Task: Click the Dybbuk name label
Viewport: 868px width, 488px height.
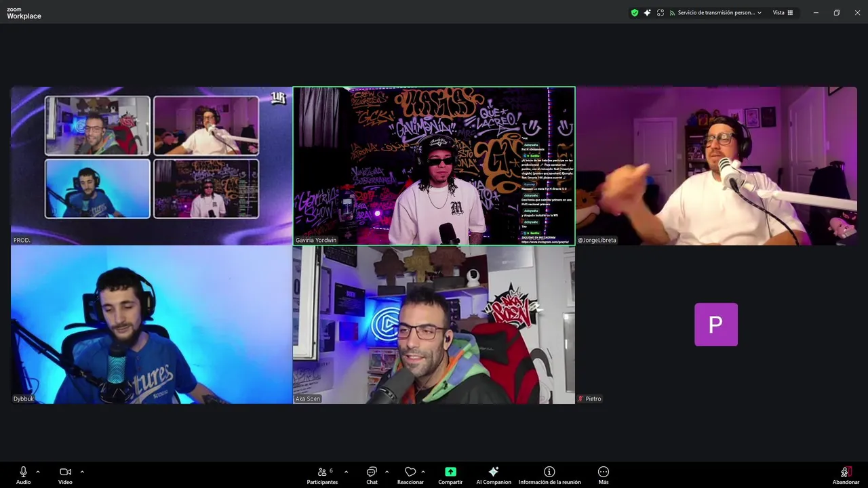Action: 24,399
